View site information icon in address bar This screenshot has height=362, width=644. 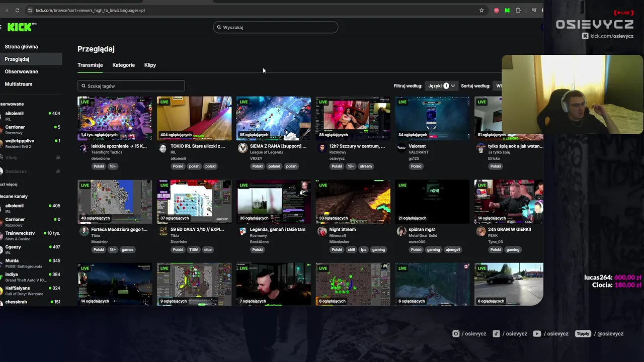coord(30,10)
